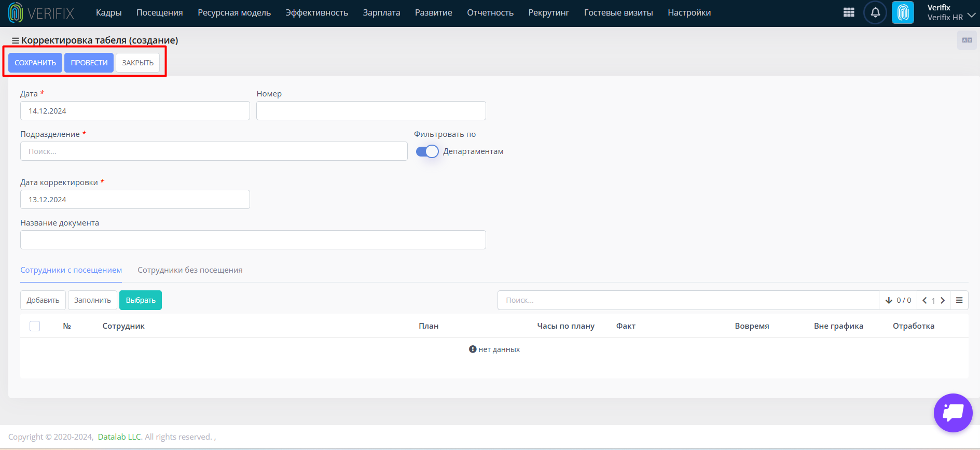Click the Выбрать button
The height and width of the screenshot is (450, 980).
pyautogui.click(x=141, y=300)
